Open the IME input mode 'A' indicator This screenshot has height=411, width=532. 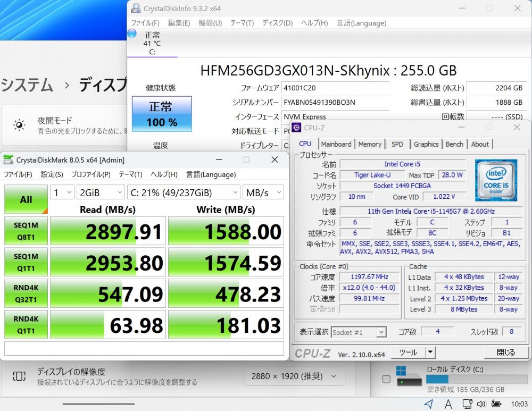448,404
